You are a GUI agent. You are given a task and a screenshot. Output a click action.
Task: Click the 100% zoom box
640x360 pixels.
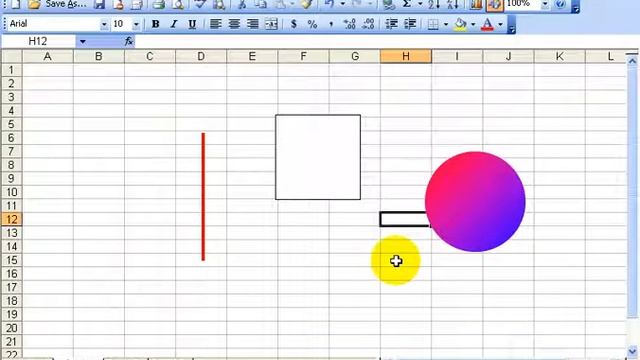point(522,4)
